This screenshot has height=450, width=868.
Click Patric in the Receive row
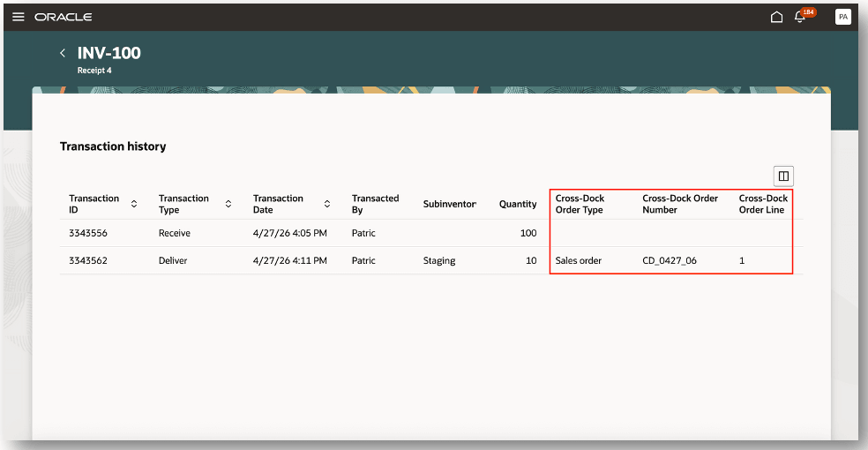point(363,233)
